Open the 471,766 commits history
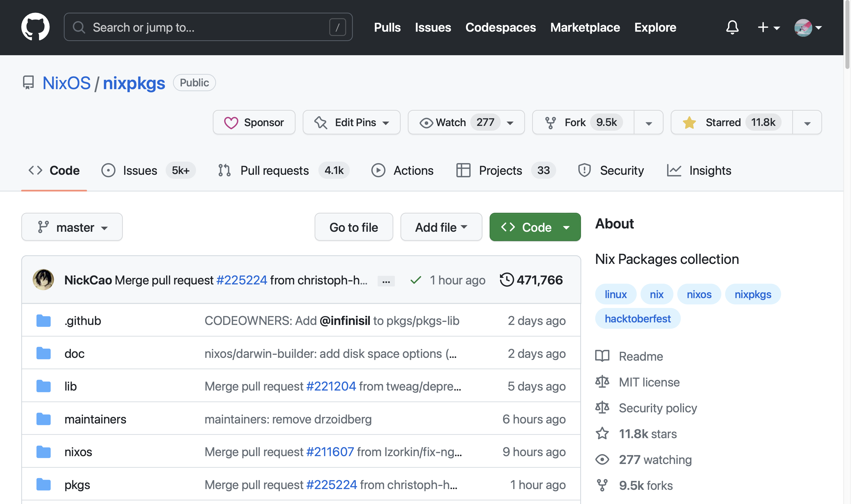This screenshot has height=504, width=851. pyautogui.click(x=531, y=280)
